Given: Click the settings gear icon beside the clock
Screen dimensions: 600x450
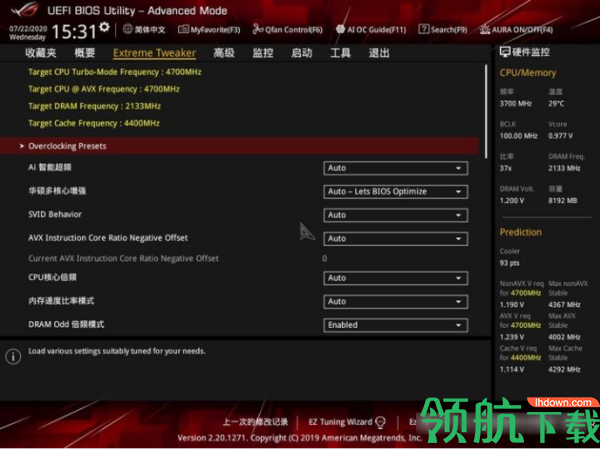Looking at the screenshot, I should coord(104,27).
